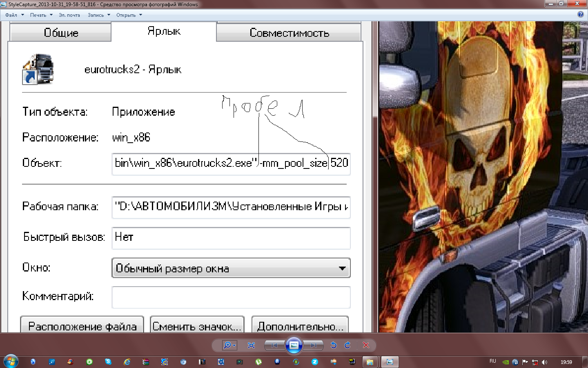Open the zoom magnifier control
The width and height of the screenshot is (588, 368).
pos(229,346)
